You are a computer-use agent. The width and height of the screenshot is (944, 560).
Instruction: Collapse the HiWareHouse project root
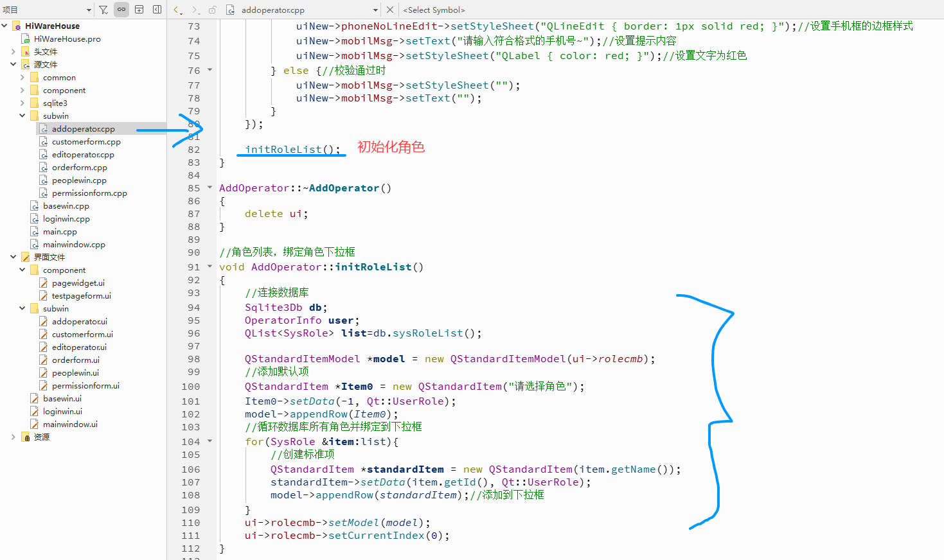[x=4, y=26]
